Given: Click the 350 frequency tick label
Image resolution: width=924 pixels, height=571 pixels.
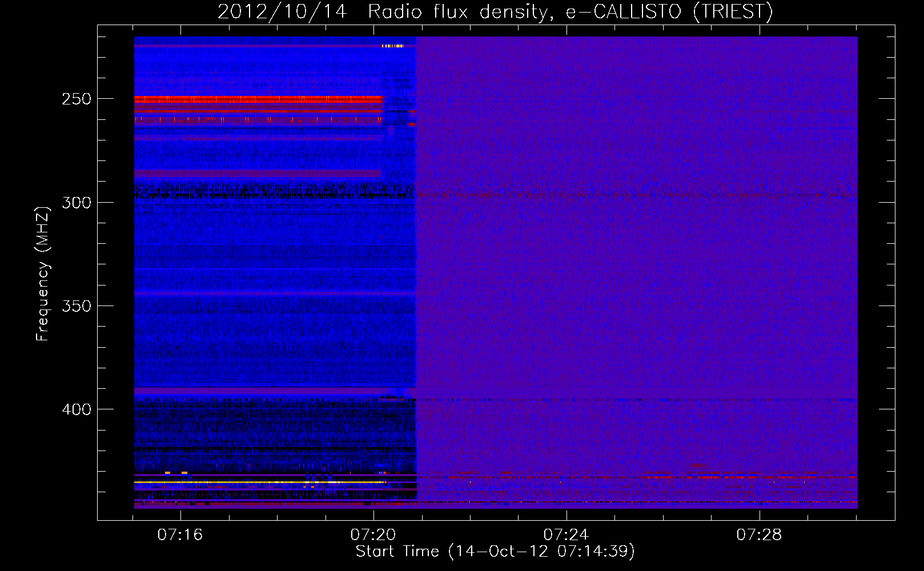Looking at the screenshot, I should click(x=77, y=306).
